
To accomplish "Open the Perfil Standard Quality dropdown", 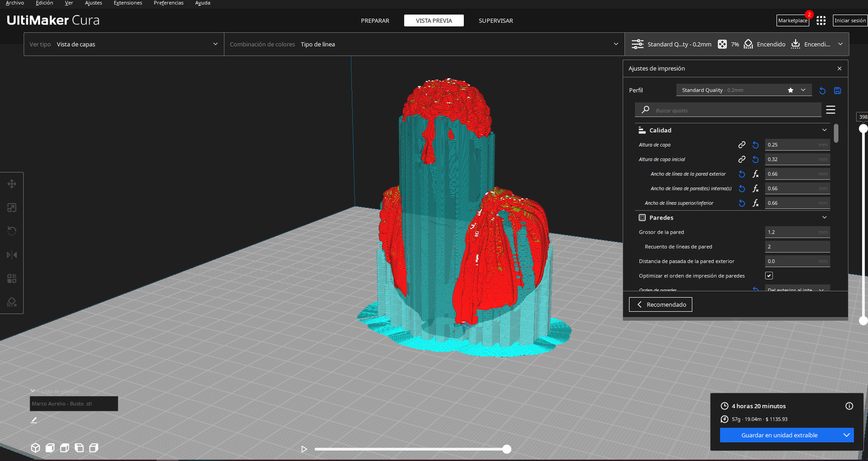I will pyautogui.click(x=744, y=90).
